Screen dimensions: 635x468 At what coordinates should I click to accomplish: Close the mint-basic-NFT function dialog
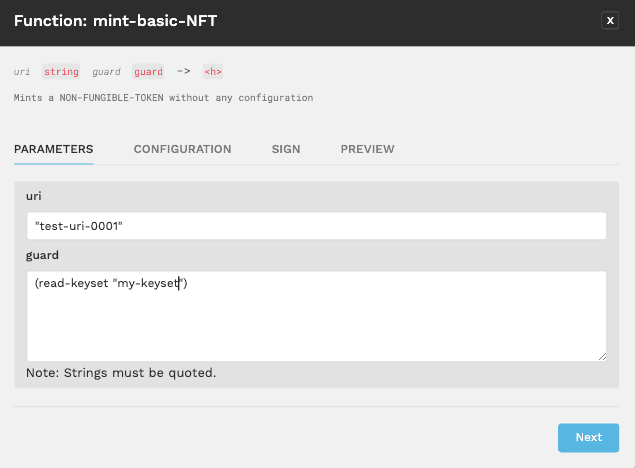609,20
